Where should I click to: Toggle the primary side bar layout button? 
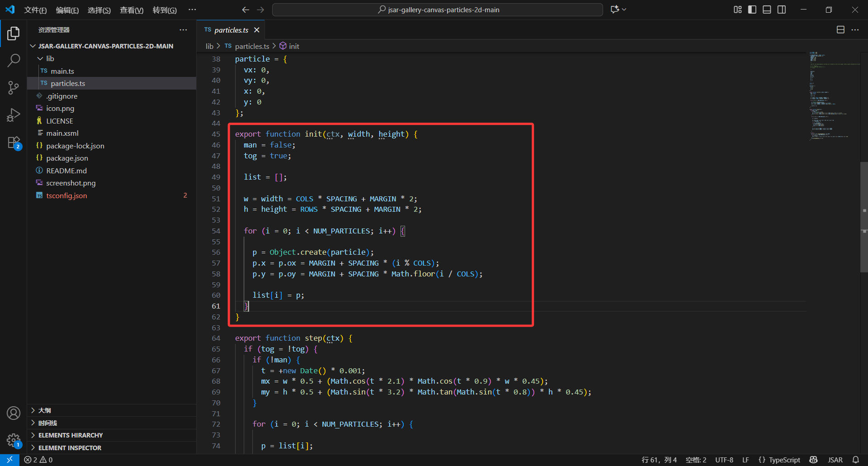752,10
